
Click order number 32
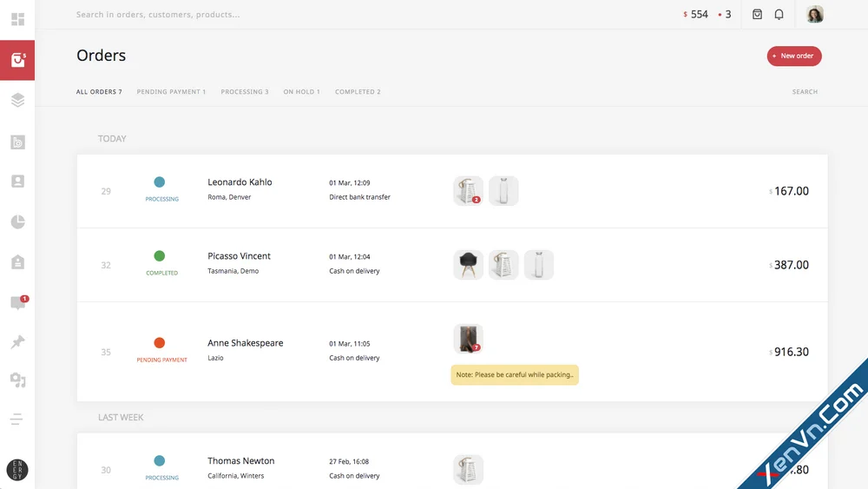(x=106, y=265)
